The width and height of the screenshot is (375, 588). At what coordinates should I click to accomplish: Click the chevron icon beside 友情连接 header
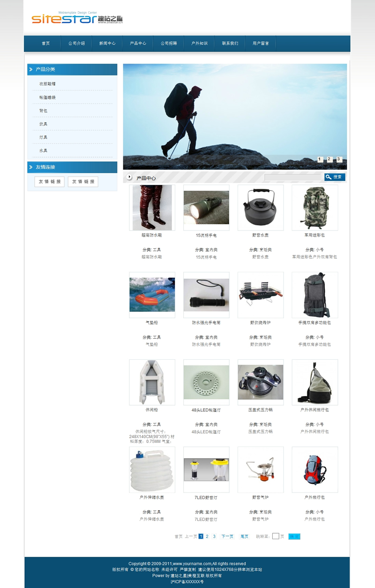coord(31,167)
